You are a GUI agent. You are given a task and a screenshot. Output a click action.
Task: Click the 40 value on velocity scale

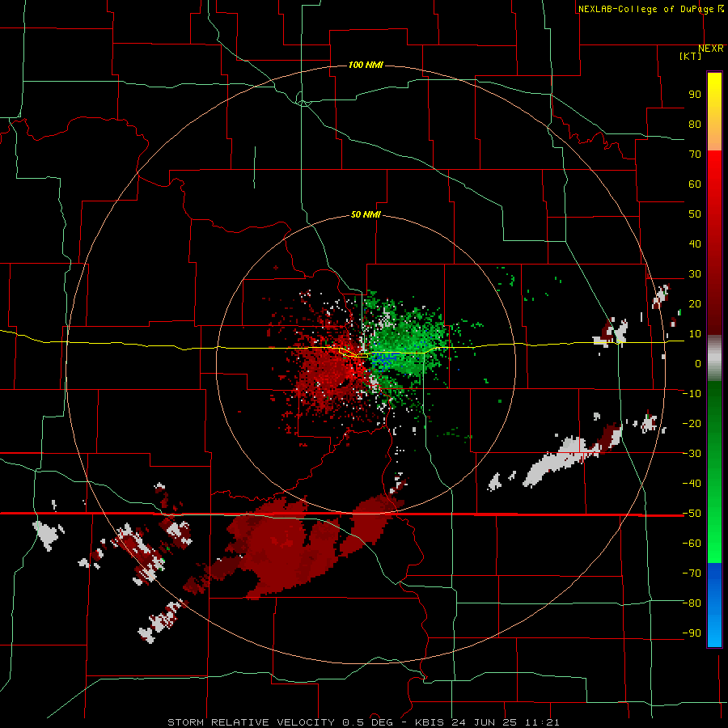tap(695, 244)
